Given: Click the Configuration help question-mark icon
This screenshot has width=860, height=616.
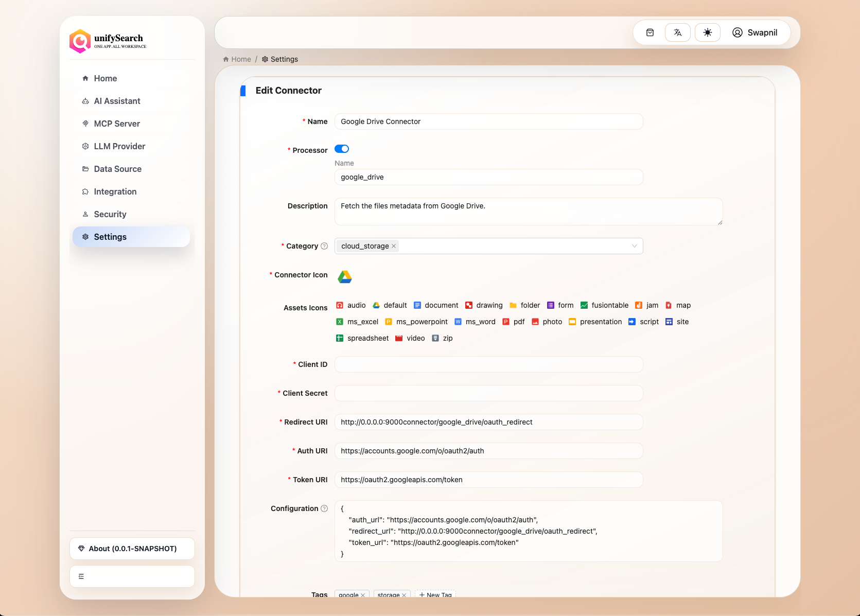Looking at the screenshot, I should [x=324, y=508].
